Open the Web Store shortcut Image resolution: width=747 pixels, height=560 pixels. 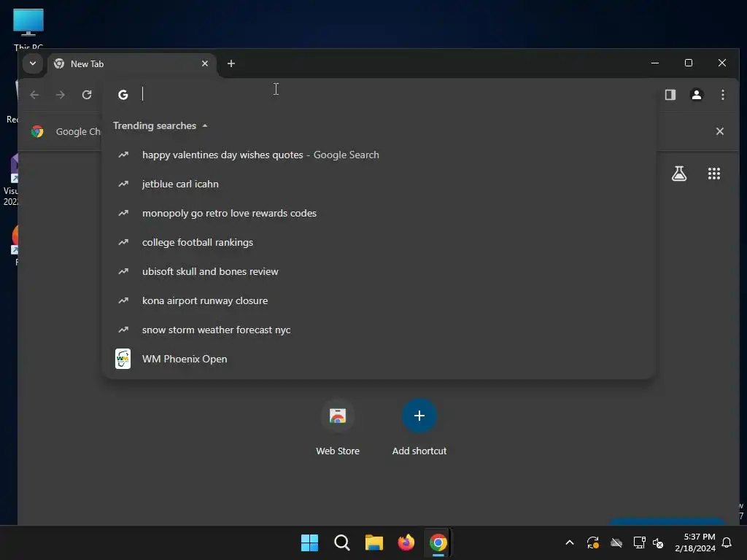click(x=338, y=427)
